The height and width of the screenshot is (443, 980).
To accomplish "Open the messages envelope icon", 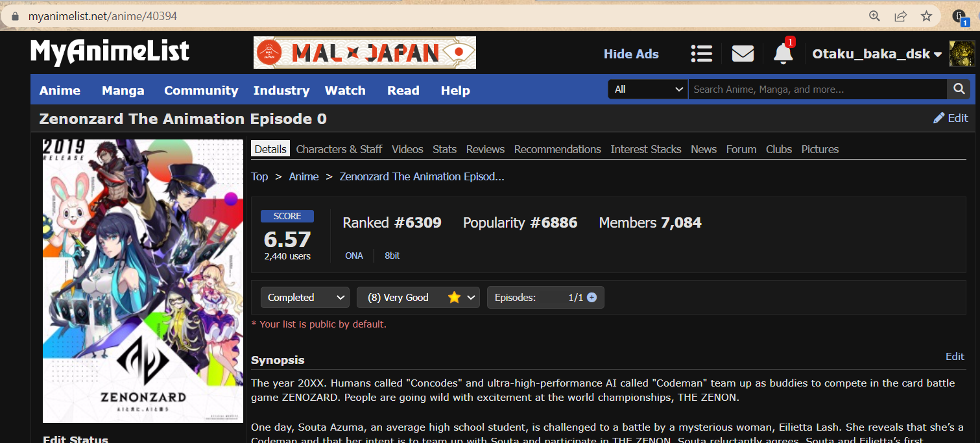I will coord(743,54).
